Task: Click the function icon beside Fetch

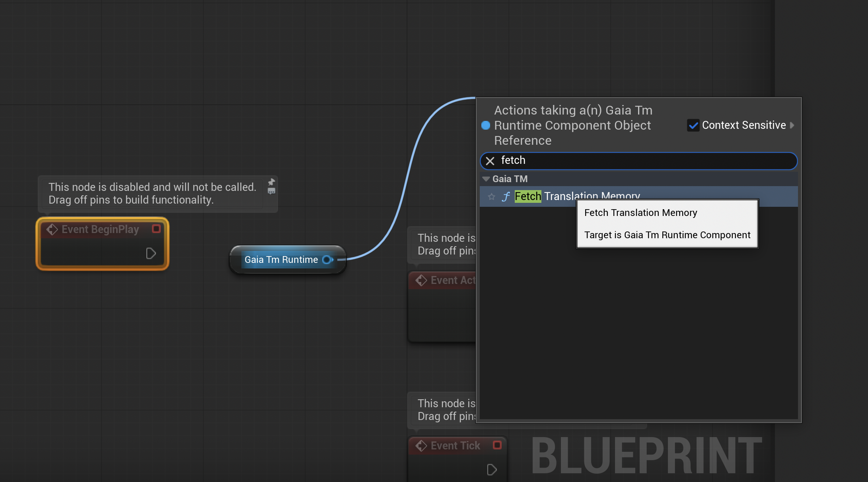Action: (x=506, y=196)
